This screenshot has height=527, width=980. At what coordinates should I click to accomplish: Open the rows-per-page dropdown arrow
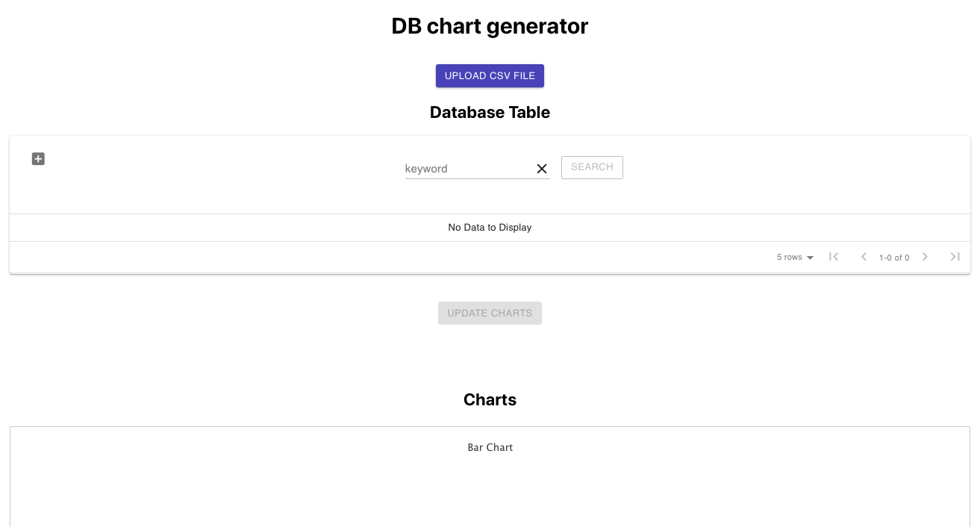(810, 258)
